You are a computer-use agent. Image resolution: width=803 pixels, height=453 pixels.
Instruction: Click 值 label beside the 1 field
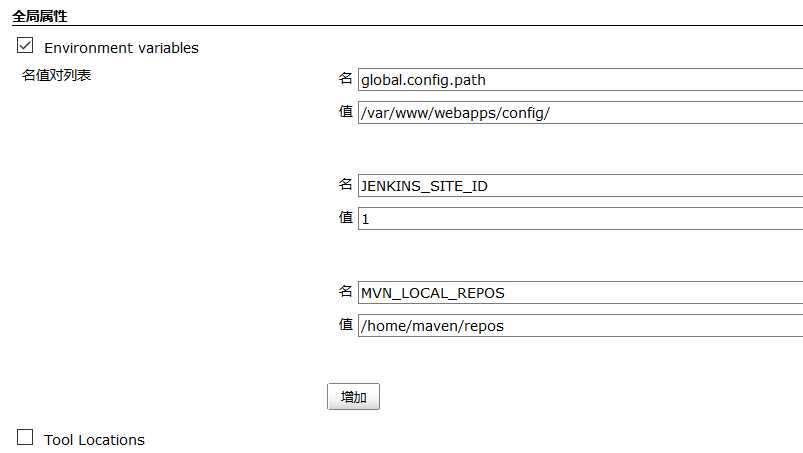point(346,217)
